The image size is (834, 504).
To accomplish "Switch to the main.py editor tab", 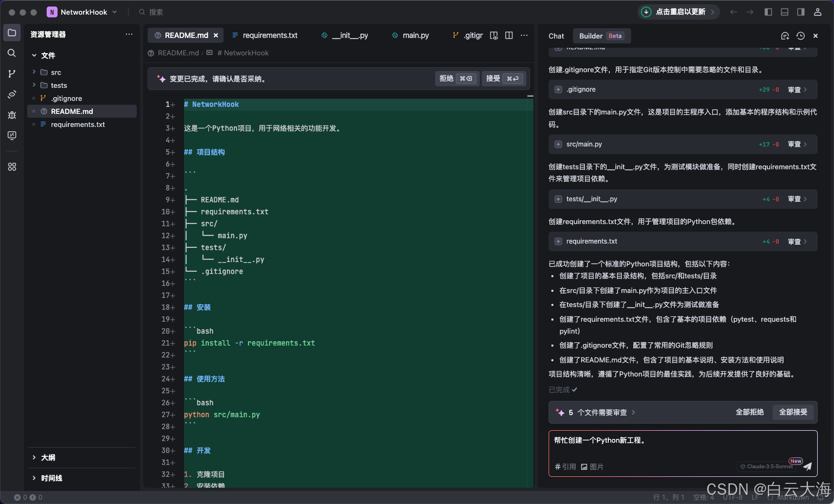I will [410, 35].
